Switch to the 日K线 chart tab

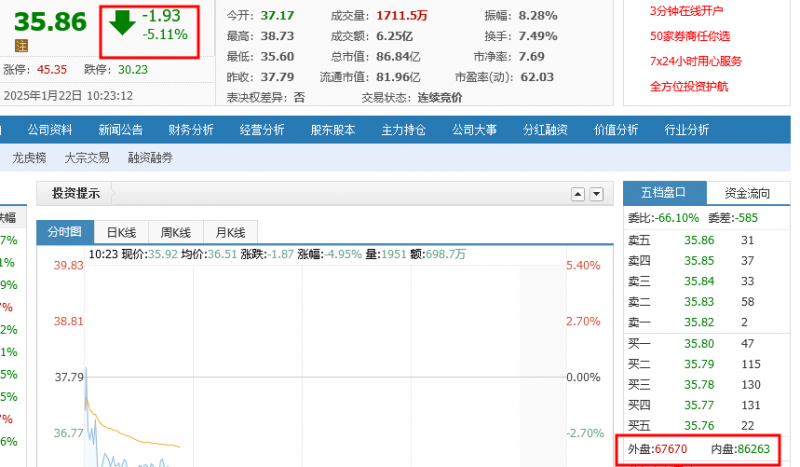121,233
